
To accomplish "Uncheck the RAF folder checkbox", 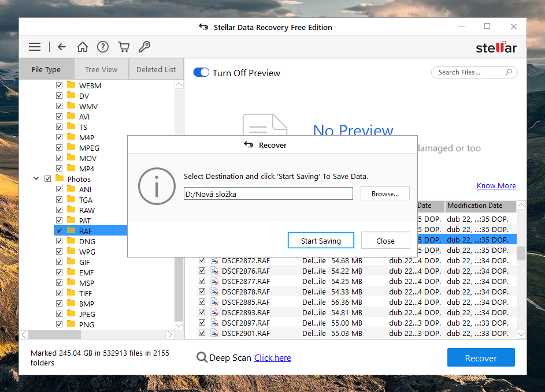I will tap(59, 230).
